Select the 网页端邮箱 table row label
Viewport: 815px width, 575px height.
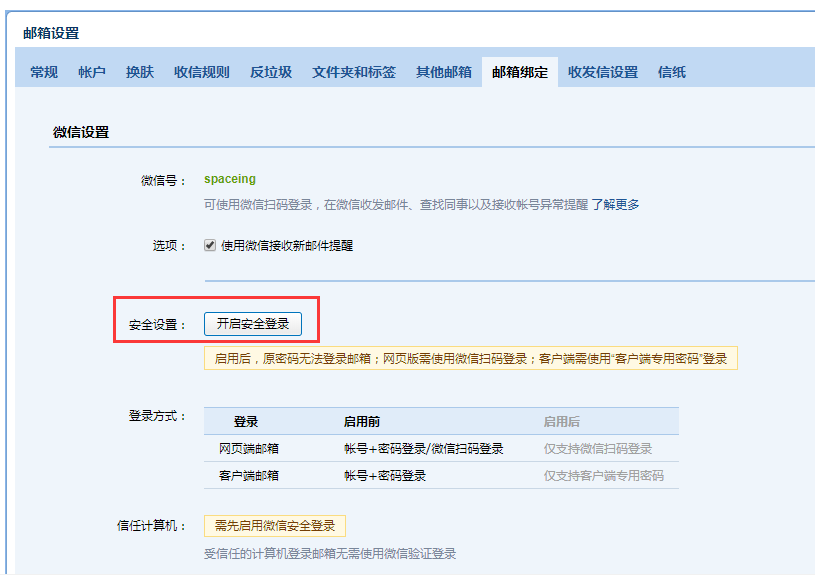tap(249, 449)
